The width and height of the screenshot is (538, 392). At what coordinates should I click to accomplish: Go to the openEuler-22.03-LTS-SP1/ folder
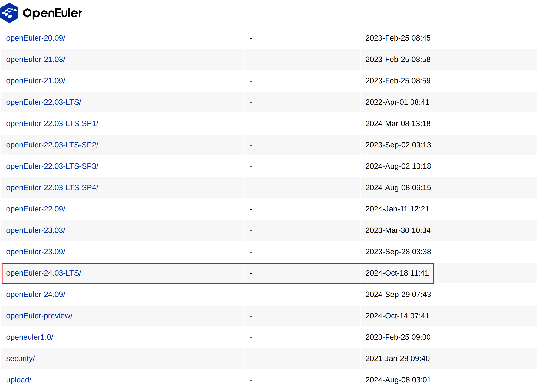tap(52, 123)
